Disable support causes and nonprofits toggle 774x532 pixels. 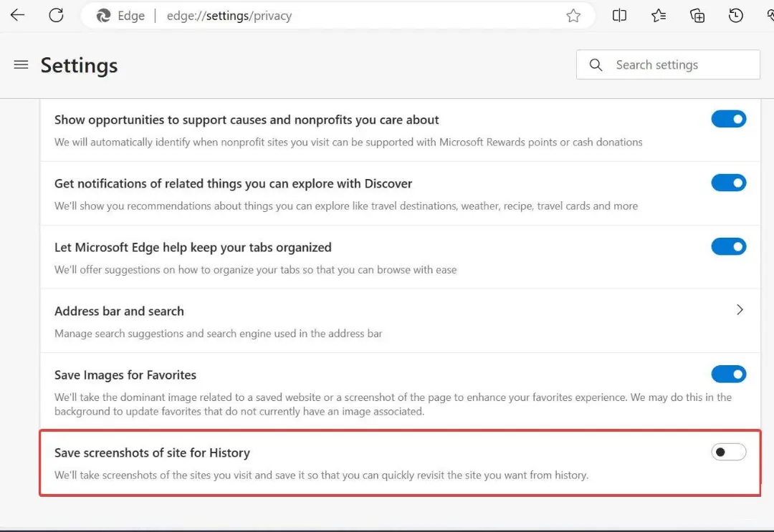(x=729, y=120)
